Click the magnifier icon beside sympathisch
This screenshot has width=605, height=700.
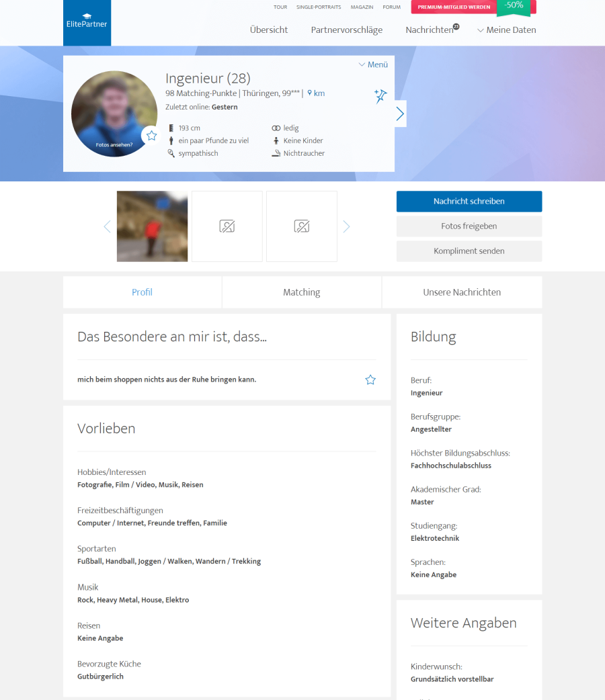(x=171, y=153)
